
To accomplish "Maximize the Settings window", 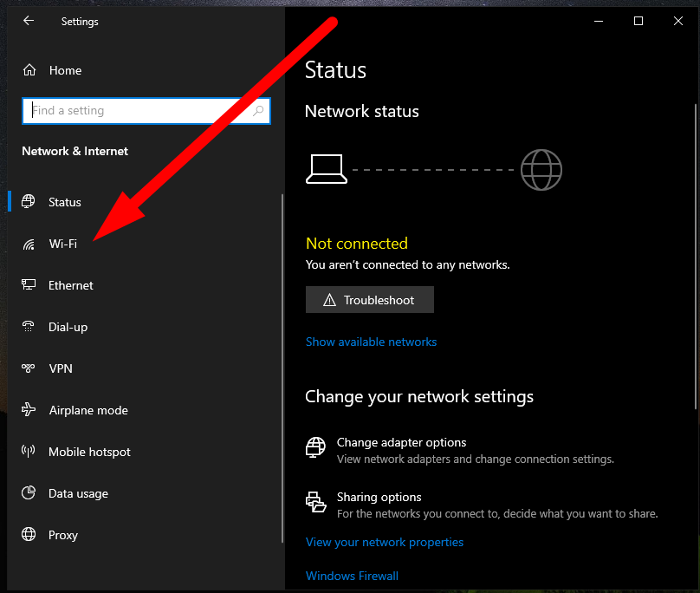I will pyautogui.click(x=638, y=21).
